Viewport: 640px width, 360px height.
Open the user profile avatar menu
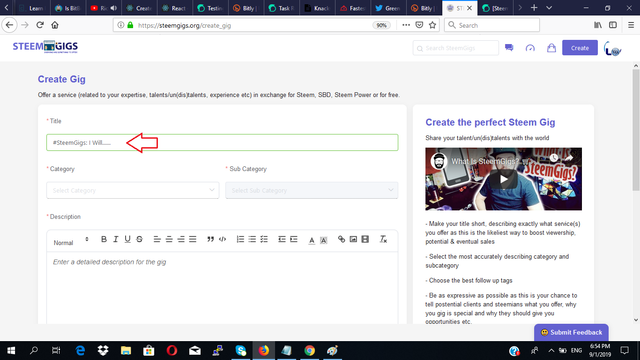click(612, 49)
